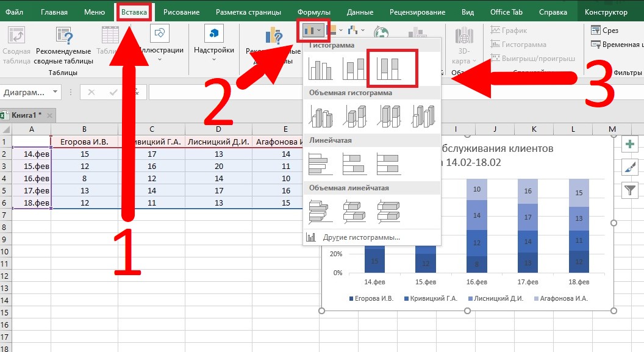The height and width of the screenshot is (352, 644).
Task: Open the Конструктор tab
Action: click(606, 12)
